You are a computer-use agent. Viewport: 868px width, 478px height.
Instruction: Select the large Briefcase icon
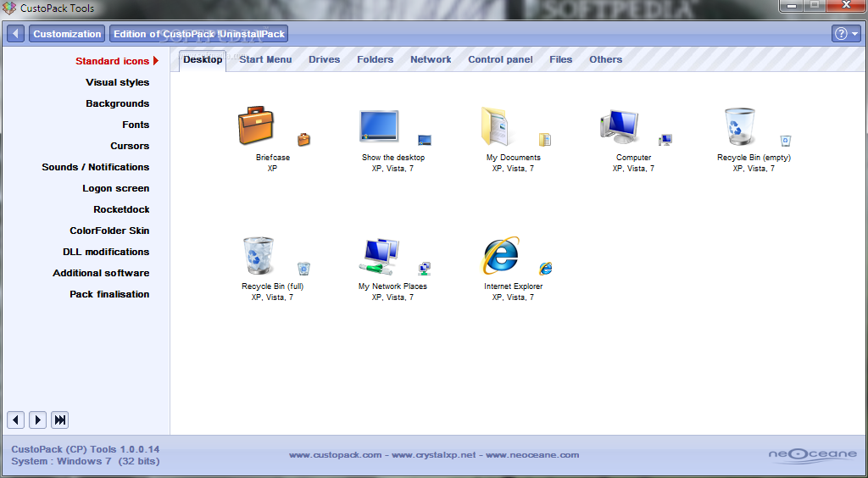pyautogui.click(x=256, y=125)
